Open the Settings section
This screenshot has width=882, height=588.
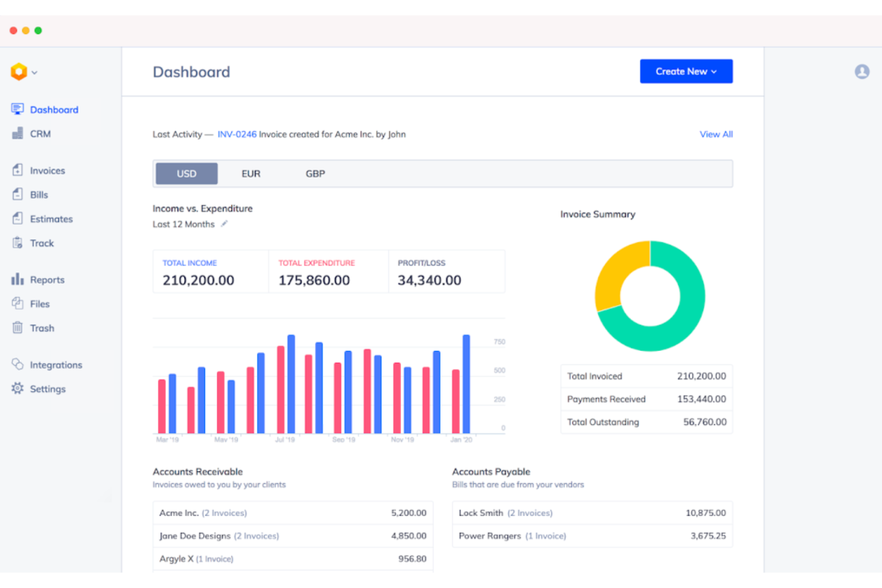48,388
